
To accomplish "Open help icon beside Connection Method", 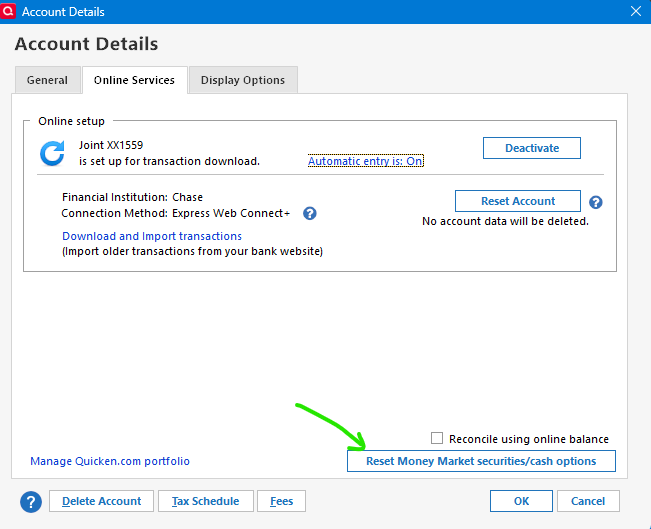I will pyautogui.click(x=310, y=213).
